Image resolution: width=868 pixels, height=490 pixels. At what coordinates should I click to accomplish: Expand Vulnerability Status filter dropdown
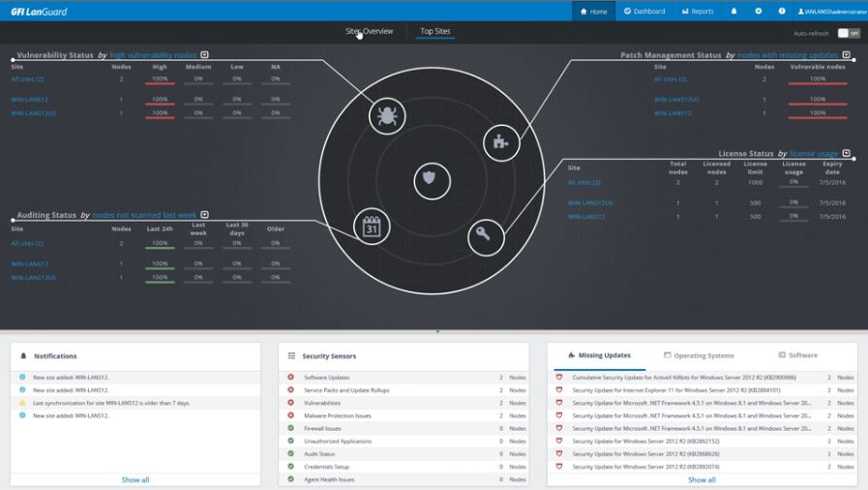pos(204,55)
